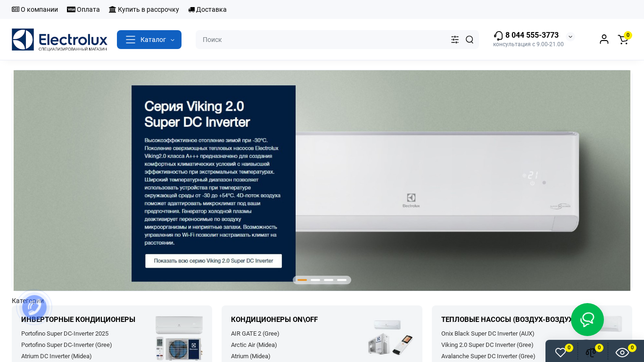Image resolution: width=644 pixels, height=362 pixels.
Task: Open Купить в рассрочку page
Action: pos(144,9)
